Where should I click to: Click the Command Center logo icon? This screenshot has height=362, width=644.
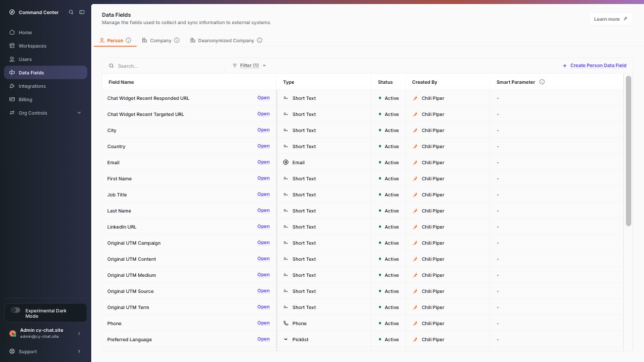(12, 12)
